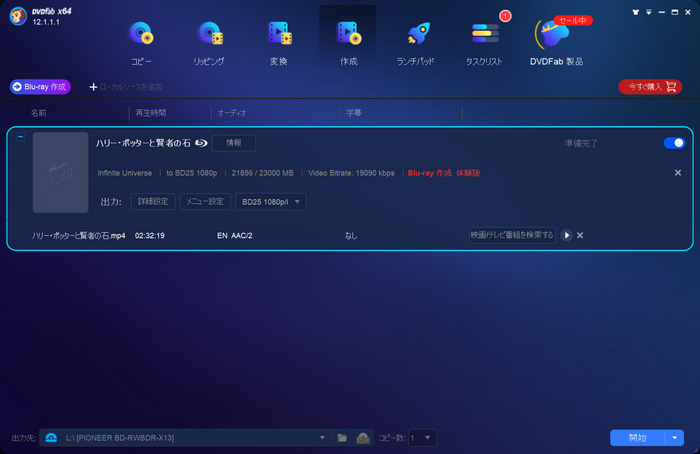Screen dimensions: 700x454
Task: Maximize the DVDFab window
Action: tap(675, 12)
